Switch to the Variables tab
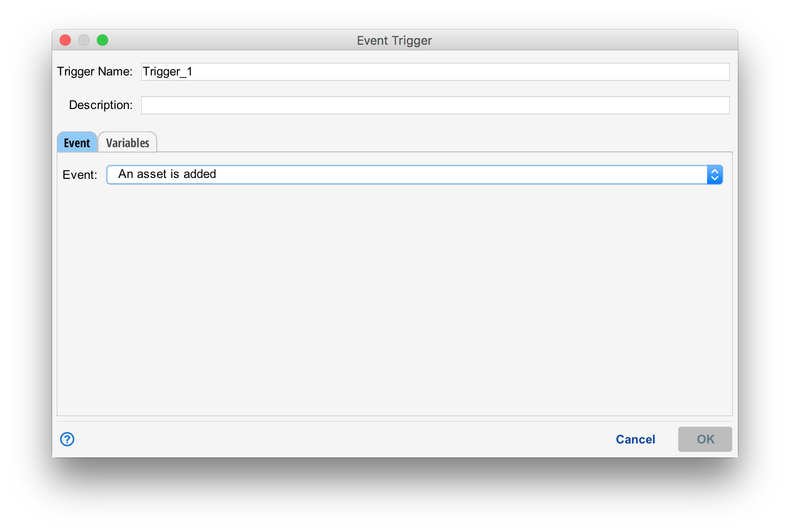Screen dimensions: 790x532 coord(128,143)
